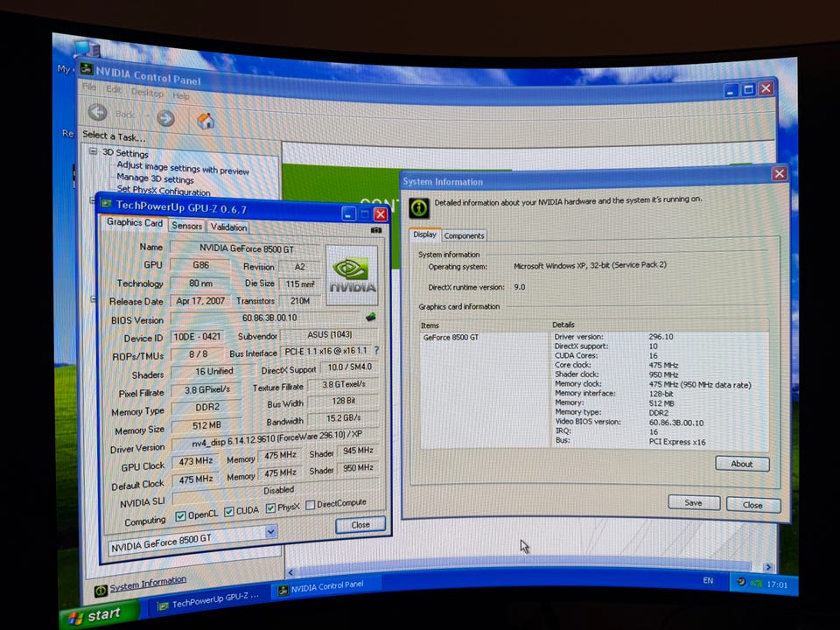
Task: Click the BIOS save chip icon in GPU-Z
Action: pyautogui.click(x=371, y=317)
